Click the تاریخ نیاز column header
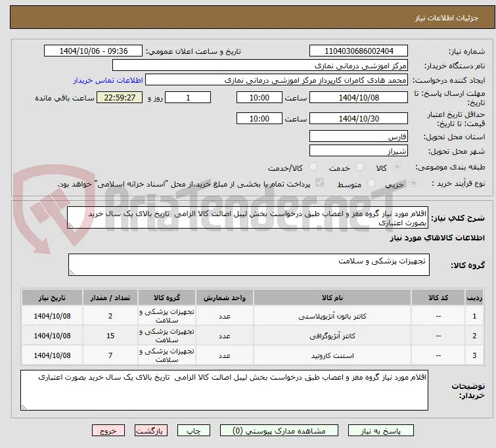496x448 pixels. pos(52,298)
